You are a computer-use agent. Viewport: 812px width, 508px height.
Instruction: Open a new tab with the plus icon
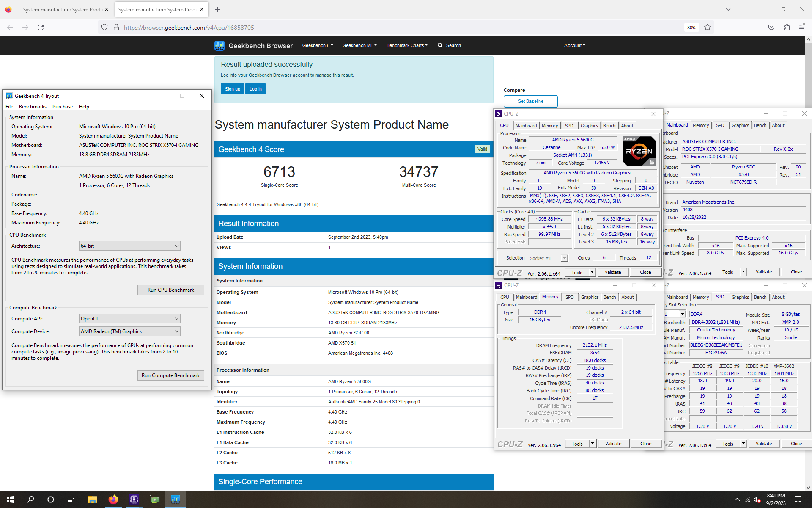(217, 9)
